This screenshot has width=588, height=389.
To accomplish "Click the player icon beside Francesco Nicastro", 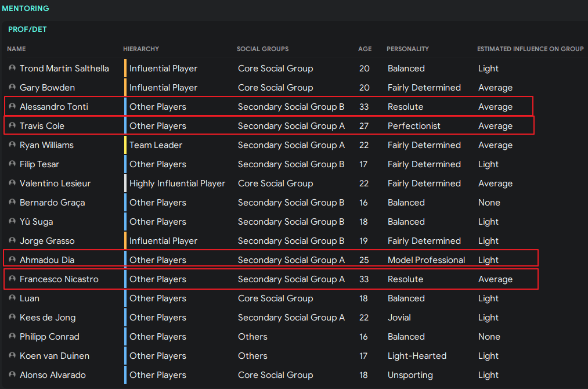I will [12, 278].
